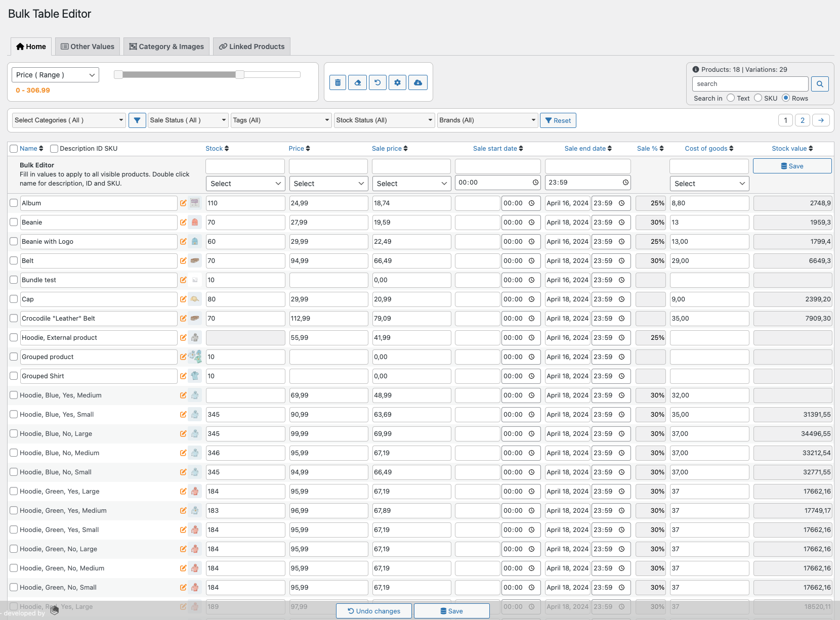The height and width of the screenshot is (620, 840).
Task: Click the edit pencil icon on Album row
Action: pos(183,203)
